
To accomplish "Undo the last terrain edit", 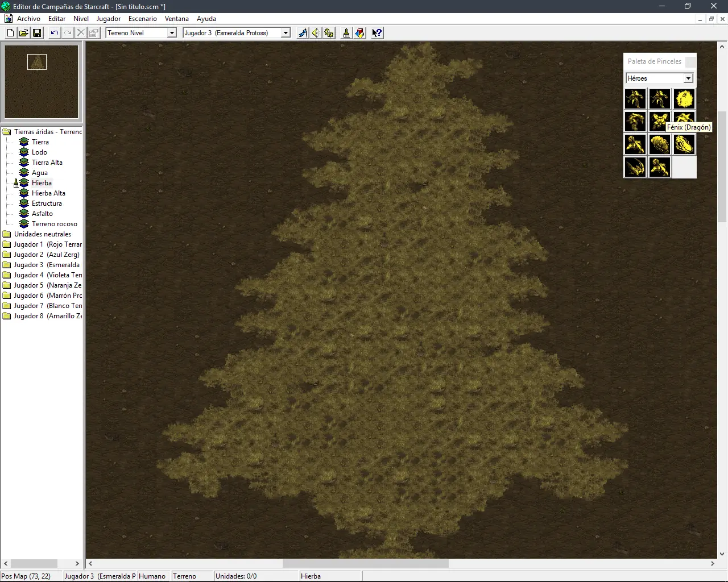I will [x=55, y=33].
